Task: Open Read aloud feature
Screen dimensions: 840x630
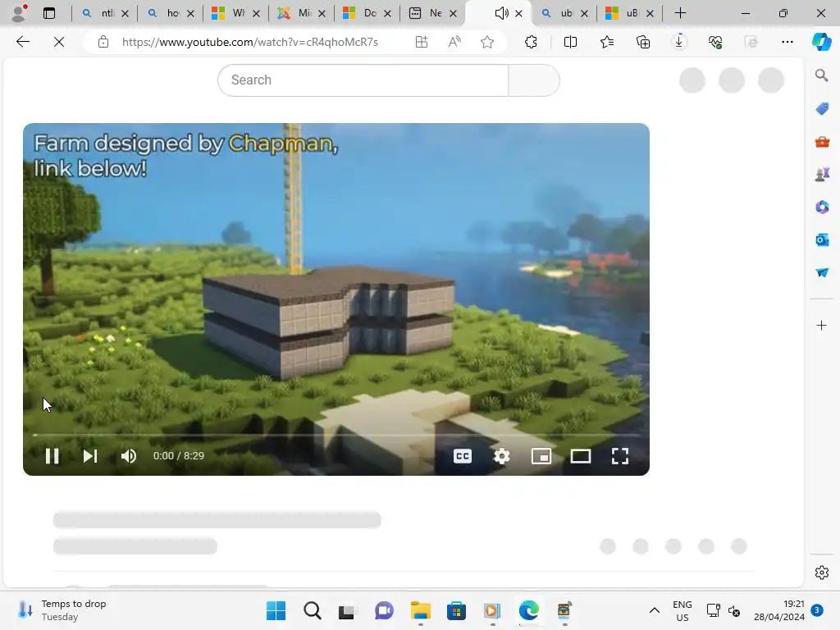Action: (454, 42)
